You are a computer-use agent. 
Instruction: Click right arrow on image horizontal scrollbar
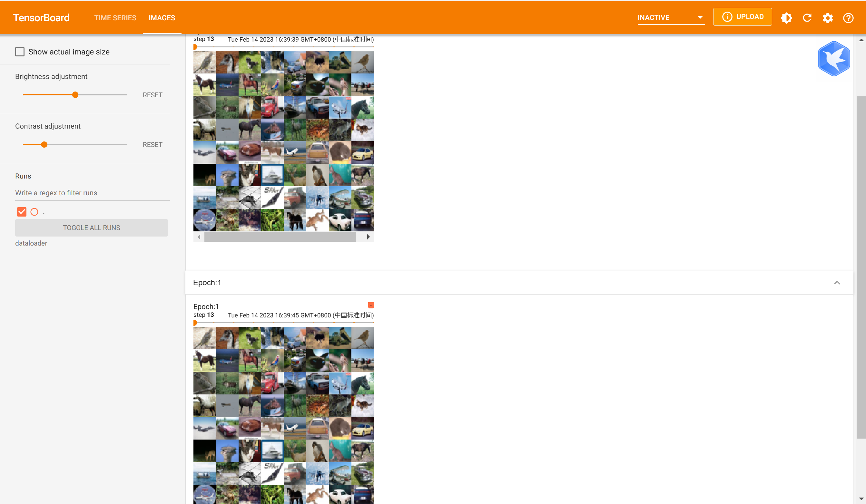[368, 237]
